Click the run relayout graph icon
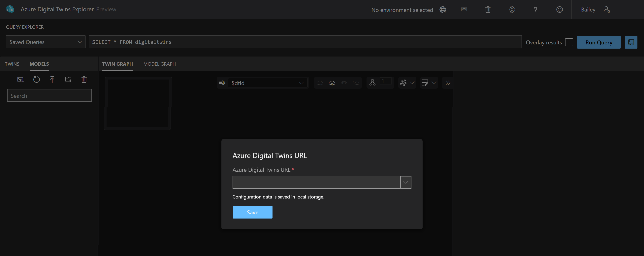The image size is (644, 256). [403, 82]
